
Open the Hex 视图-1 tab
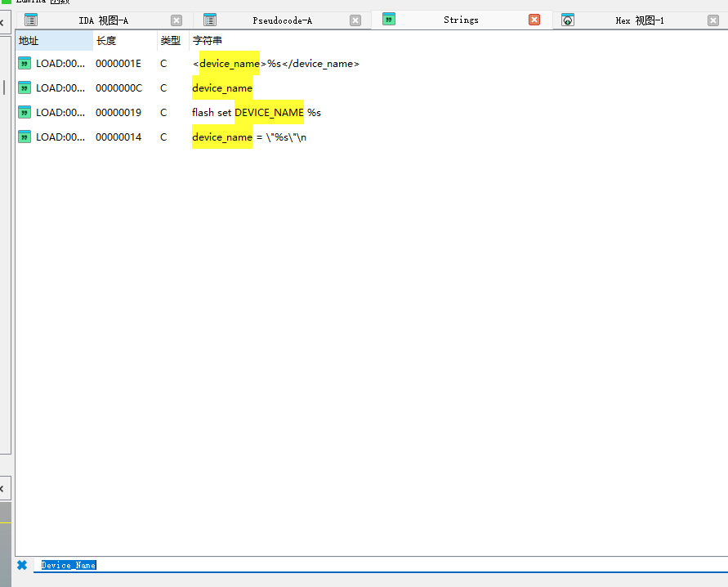[x=639, y=20]
